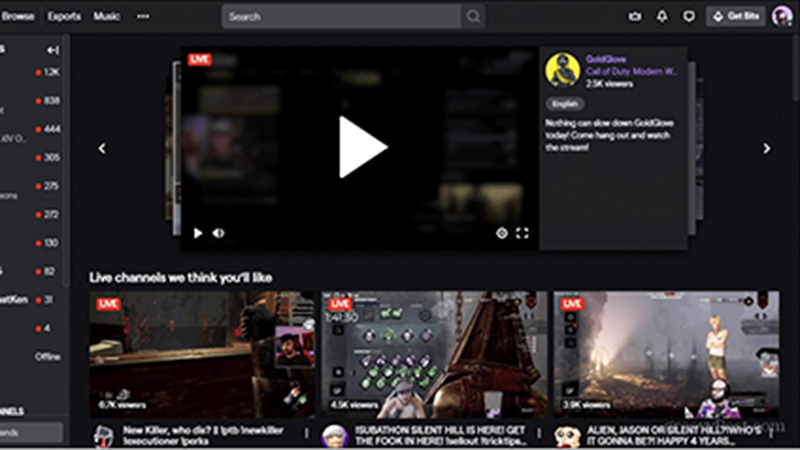Open the Call of Duty game link
Screen dimensions: 800x450
pos(631,71)
